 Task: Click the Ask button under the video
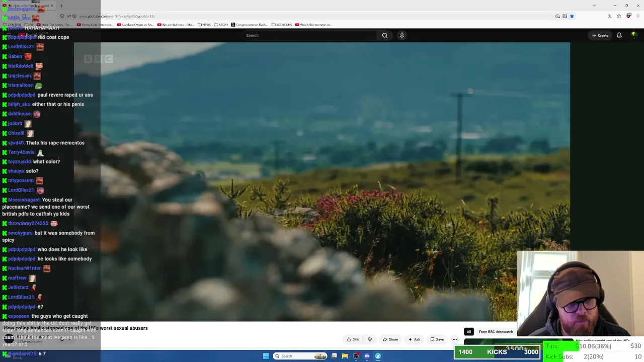[x=415, y=339]
